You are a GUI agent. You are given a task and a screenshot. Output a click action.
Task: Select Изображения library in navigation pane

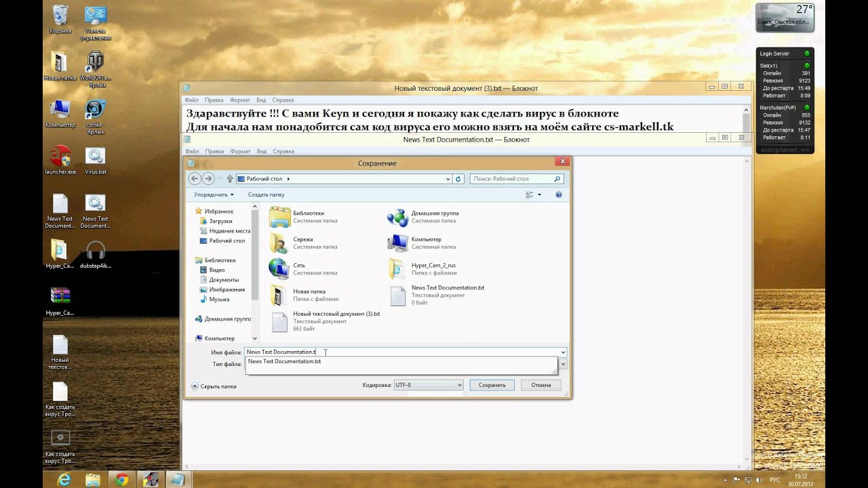pos(222,289)
